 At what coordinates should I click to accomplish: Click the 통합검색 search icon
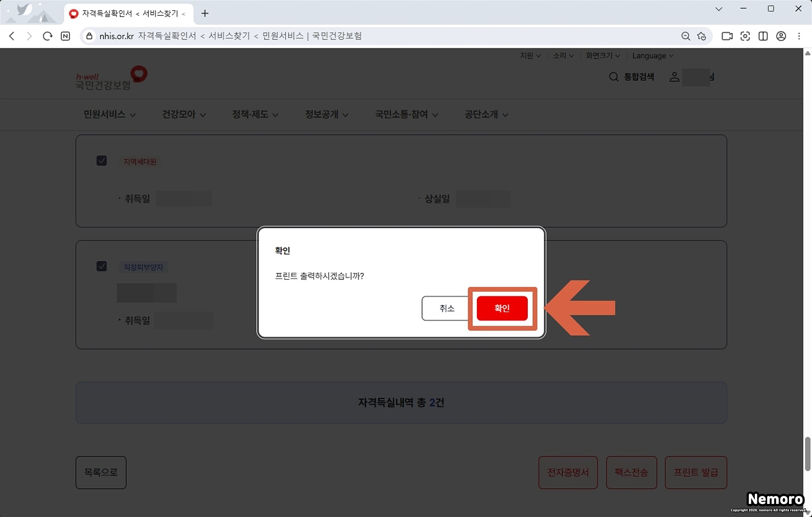coord(613,77)
